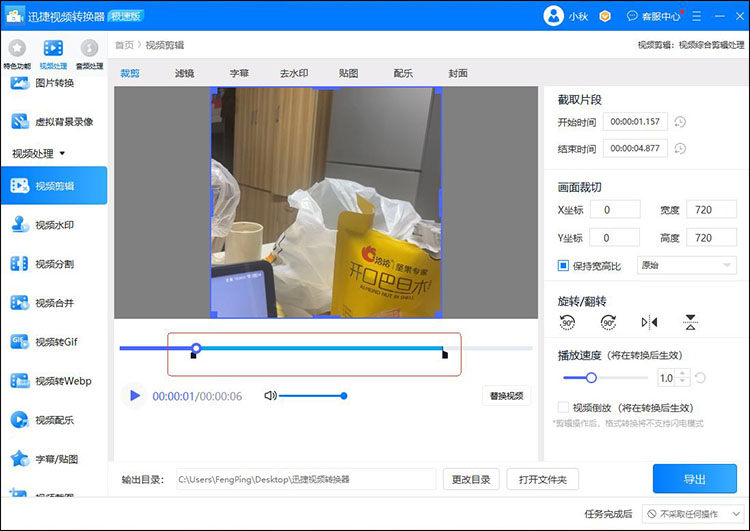Switch to 去水印 tab
Viewport: 750px width, 531px height.
click(294, 73)
